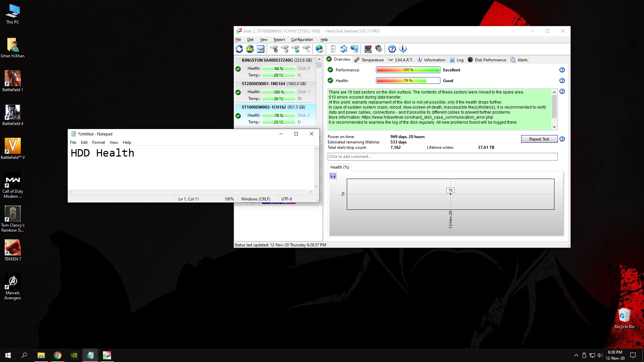Click the Kingston 94 % health bar
This screenshot has width=644, height=362.
click(279, 68)
